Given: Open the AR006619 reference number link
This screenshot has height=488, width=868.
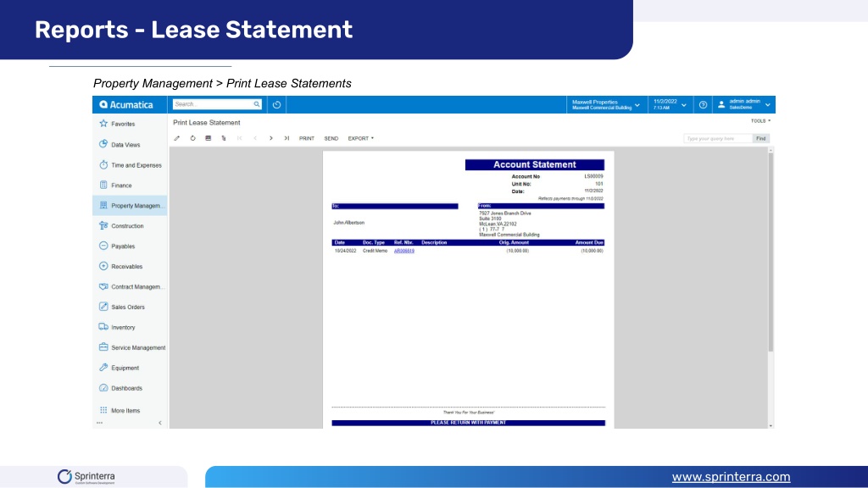Looking at the screenshot, I should click(x=404, y=251).
